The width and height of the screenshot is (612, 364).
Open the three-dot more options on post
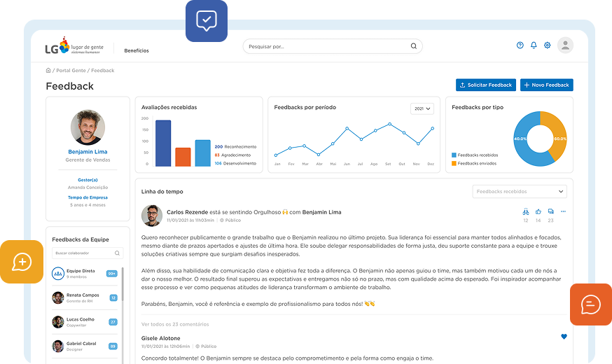tap(563, 211)
